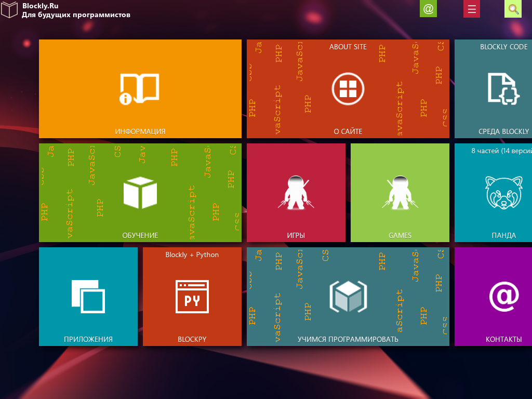Click the ninja icon on crimson ИГРЫ tile

pos(296,192)
